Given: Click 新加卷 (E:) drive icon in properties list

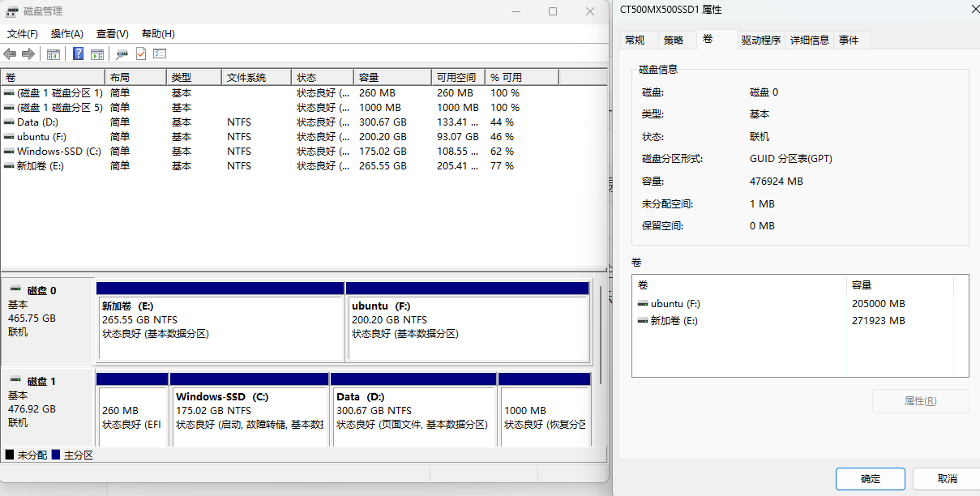Looking at the screenshot, I should pyautogui.click(x=643, y=321).
